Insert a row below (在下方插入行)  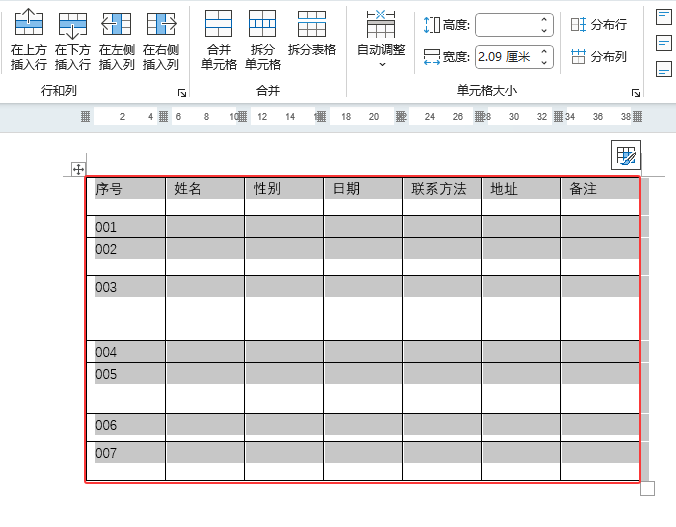tap(72, 40)
